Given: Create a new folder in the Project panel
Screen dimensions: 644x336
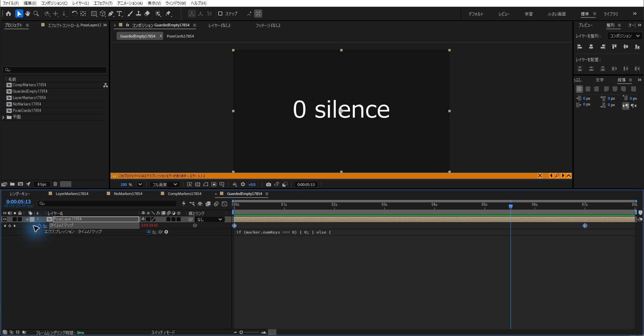Looking at the screenshot, I should tap(12, 184).
